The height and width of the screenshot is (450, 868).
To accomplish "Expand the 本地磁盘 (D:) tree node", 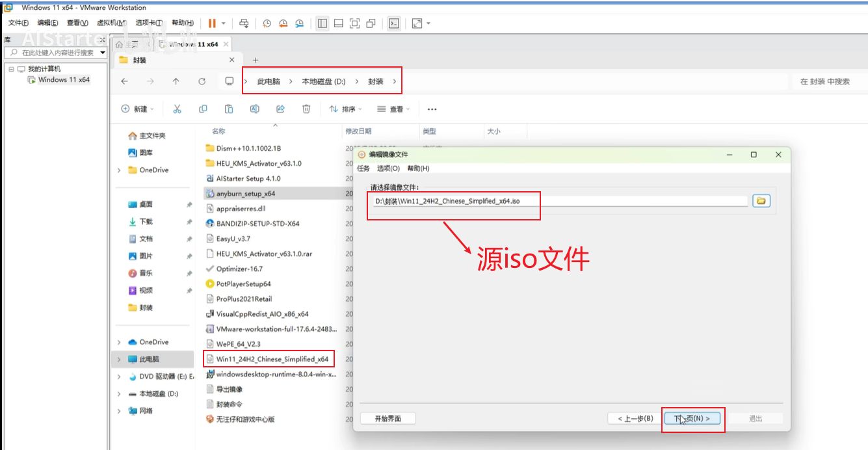I will click(119, 394).
